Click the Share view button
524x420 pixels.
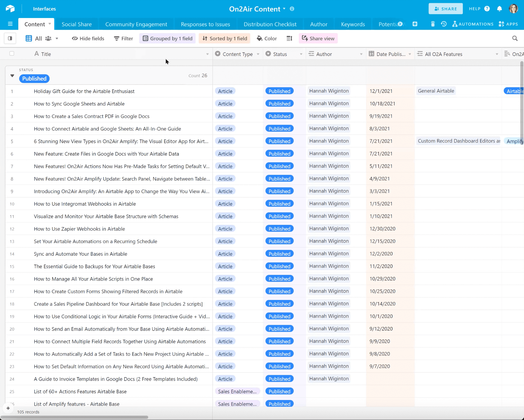(318, 38)
